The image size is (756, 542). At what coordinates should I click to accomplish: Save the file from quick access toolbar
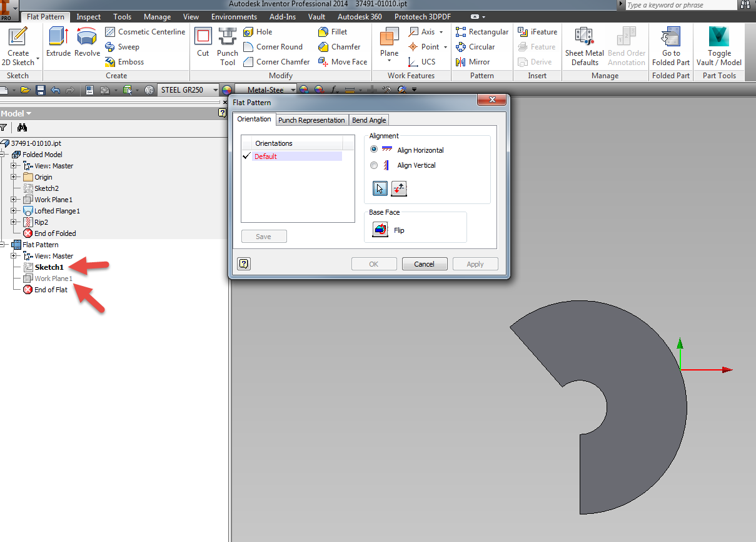40,90
